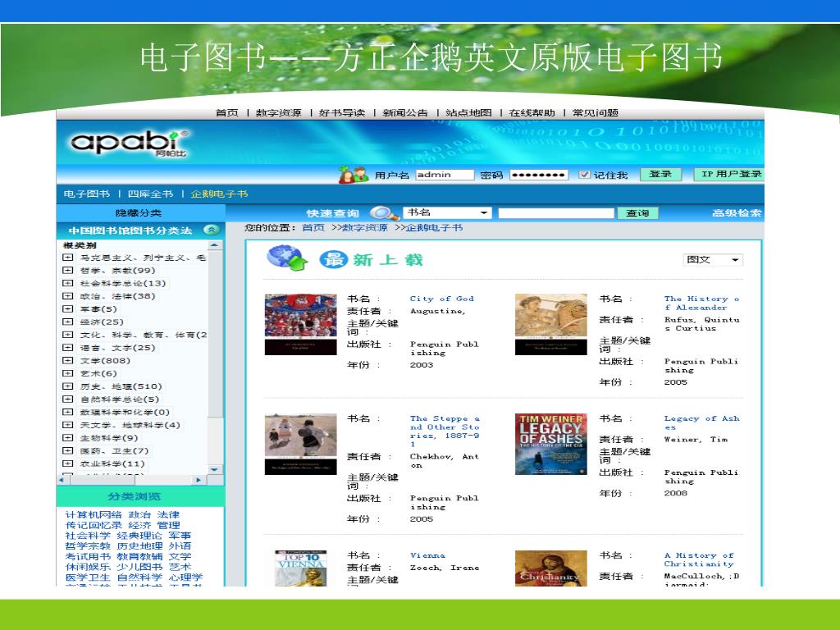Viewport: 840px width, 630px height.
Task: Open the Top 10 Vienna cover thumbnail
Action: pyautogui.click(x=300, y=568)
